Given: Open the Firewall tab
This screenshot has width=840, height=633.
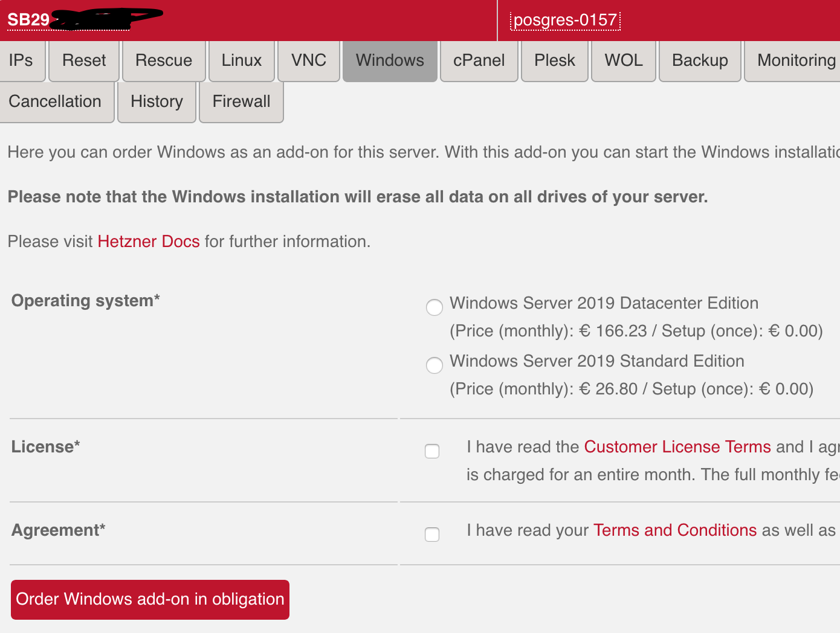Looking at the screenshot, I should 241,101.
